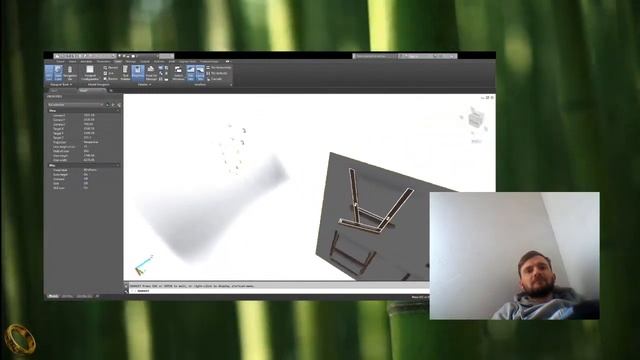Screen dimensions: 640x360
Task: Toggle the UCS Icon button in the ribbon
Action: 49,73
